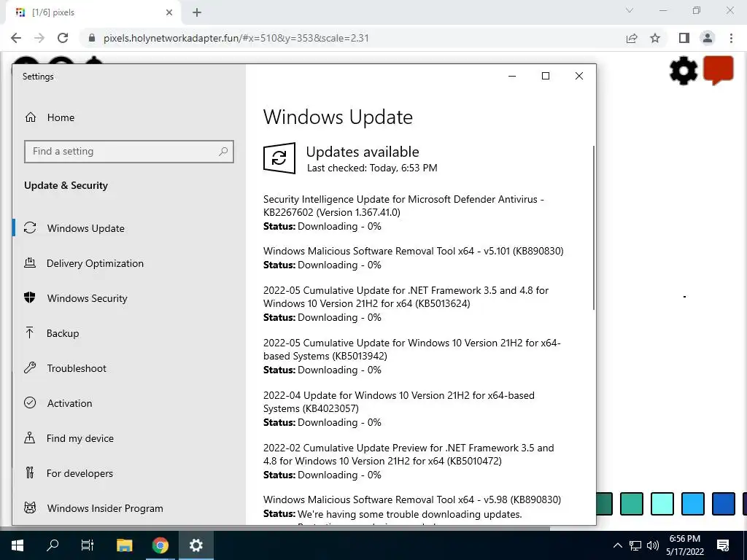Screen dimensions: 747x560
Task: Click the search magnifier in Find a setting
Action: (x=223, y=152)
